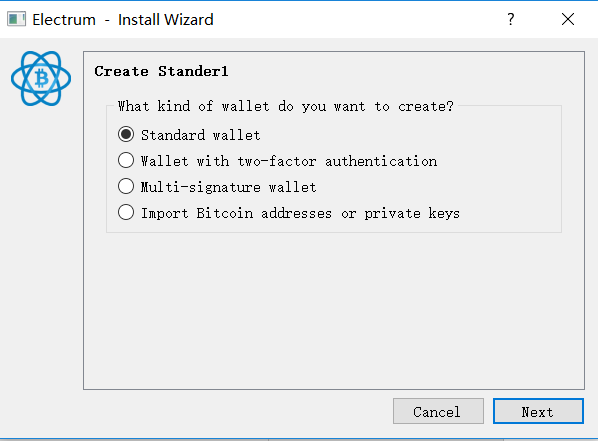Click the Electrum Bitcoin atom logo
598x441 pixels.
pos(41,79)
